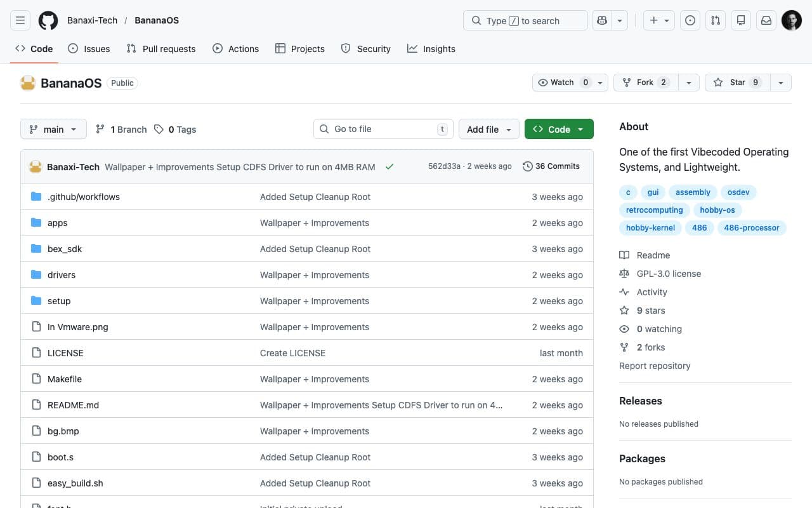Select the osdev topic tag
This screenshot has height=508, width=812.
(738, 192)
